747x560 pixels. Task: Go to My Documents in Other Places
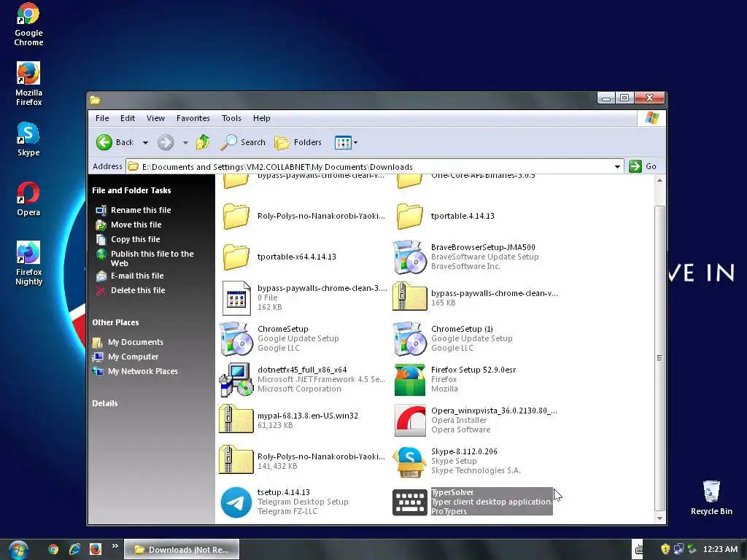[x=135, y=342]
